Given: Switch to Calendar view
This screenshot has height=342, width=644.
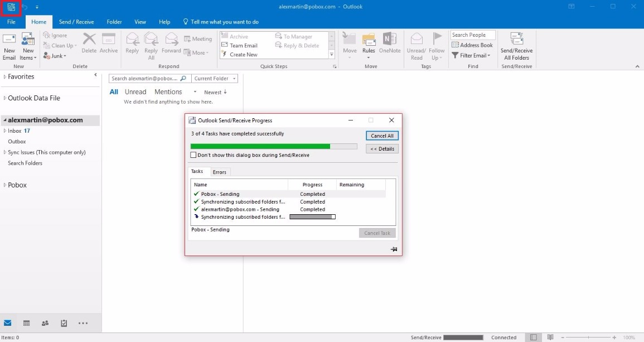Looking at the screenshot, I should [x=26, y=323].
